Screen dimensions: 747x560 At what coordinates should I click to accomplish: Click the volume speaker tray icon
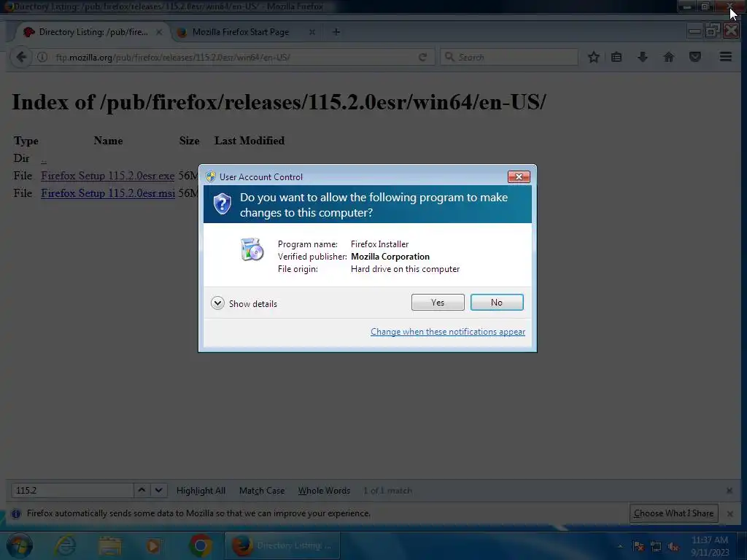tap(673, 547)
